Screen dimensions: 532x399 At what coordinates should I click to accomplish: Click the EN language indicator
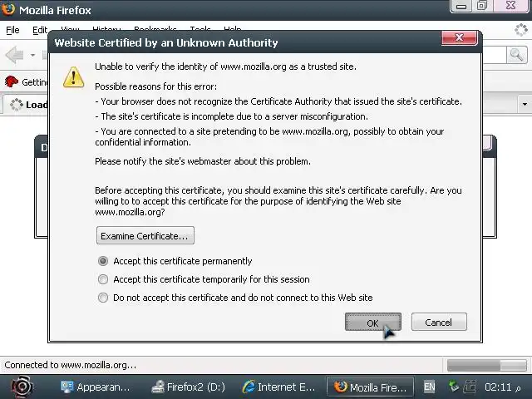coord(429,387)
